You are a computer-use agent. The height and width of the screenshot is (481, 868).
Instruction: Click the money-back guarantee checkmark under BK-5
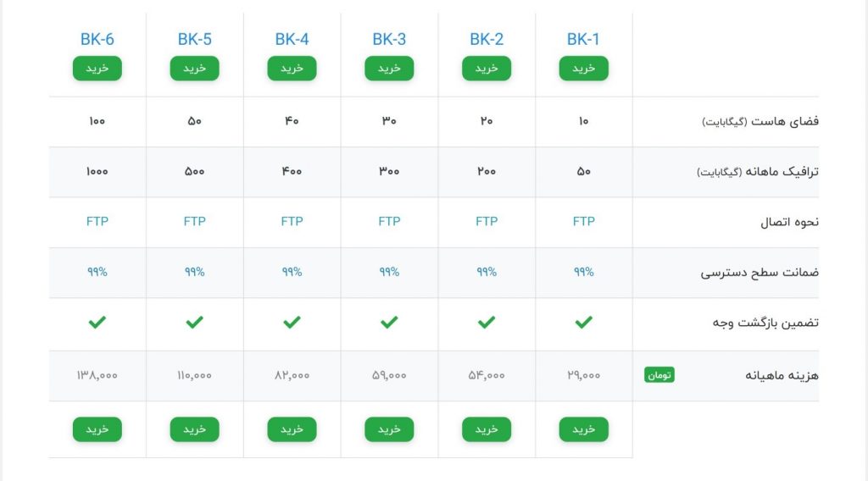point(194,322)
